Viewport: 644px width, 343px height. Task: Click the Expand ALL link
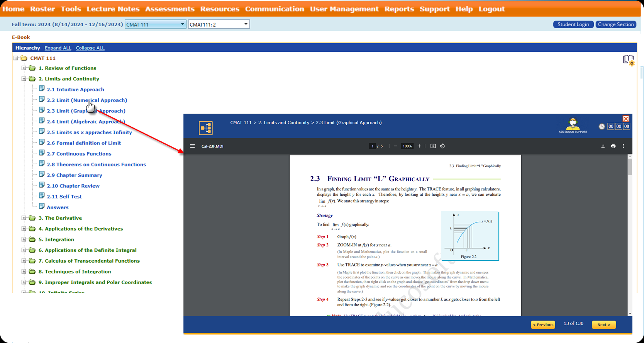click(58, 48)
